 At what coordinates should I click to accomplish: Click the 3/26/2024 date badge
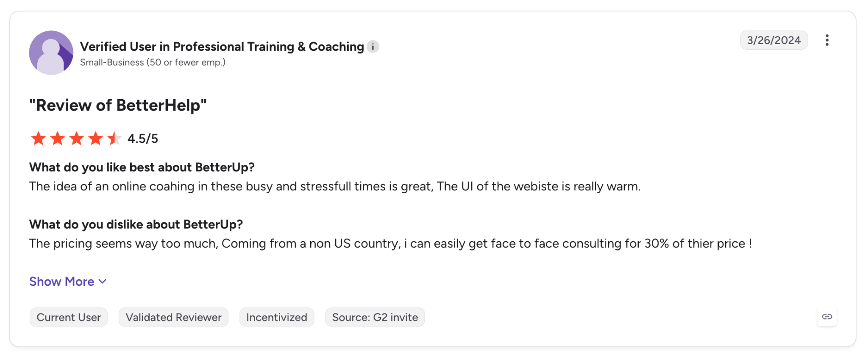point(774,40)
